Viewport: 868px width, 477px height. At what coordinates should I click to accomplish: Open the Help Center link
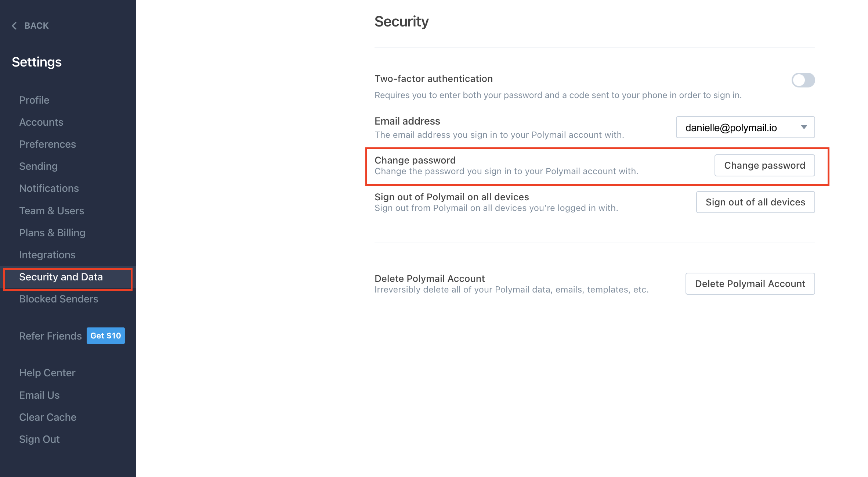pyautogui.click(x=47, y=373)
